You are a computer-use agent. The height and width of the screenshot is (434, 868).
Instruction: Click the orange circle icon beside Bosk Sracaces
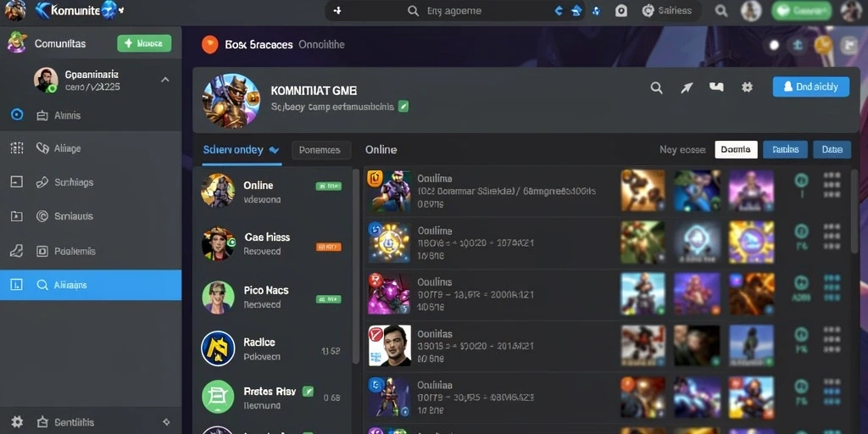210,44
